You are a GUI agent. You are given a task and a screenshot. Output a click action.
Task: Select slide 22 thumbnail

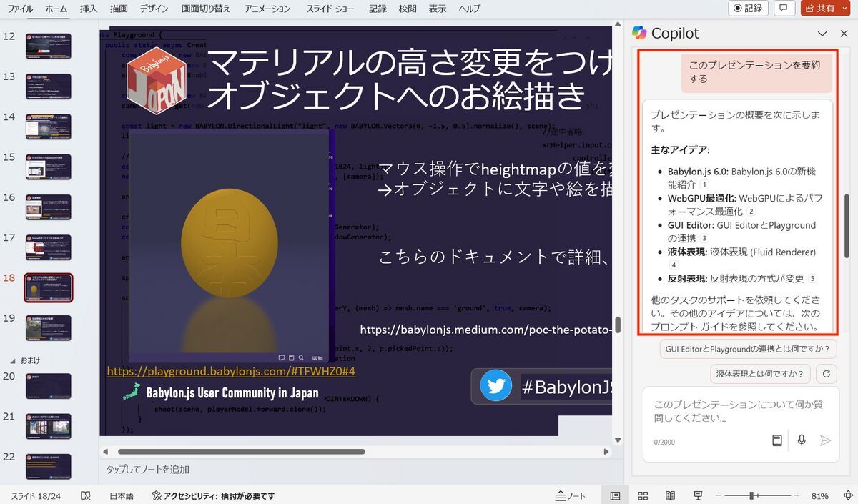point(48,467)
